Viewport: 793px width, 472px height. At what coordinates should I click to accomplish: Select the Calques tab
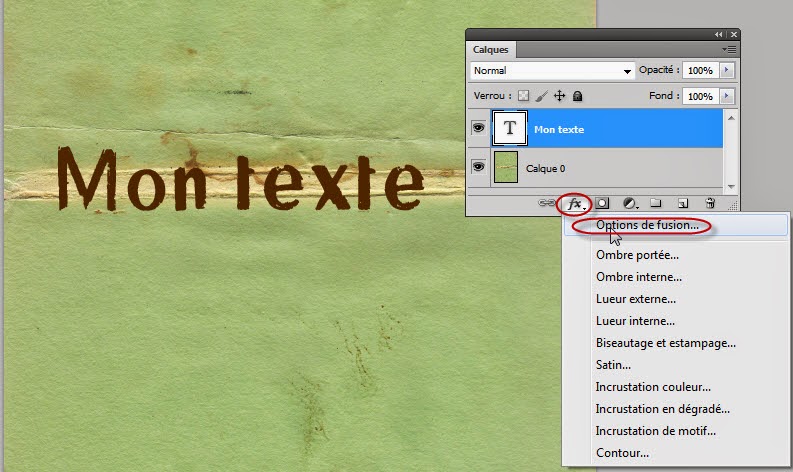coord(491,50)
